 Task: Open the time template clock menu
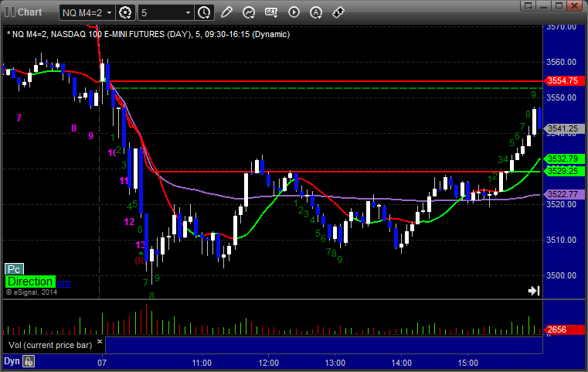(x=205, y=12)
